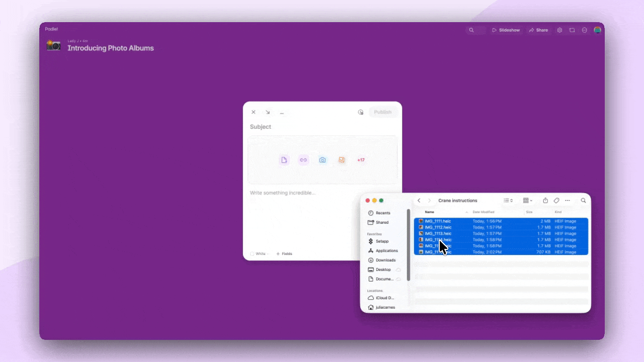Select the file upload attachment icon

[284, 160]
